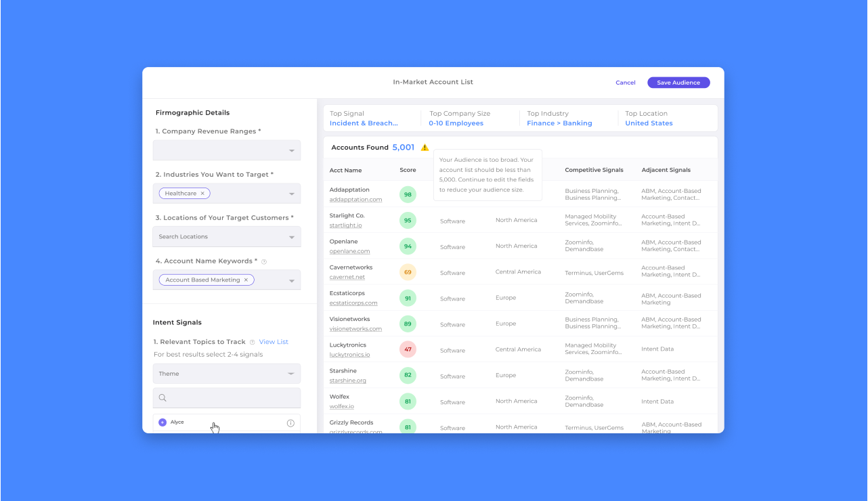This screenshot has width=868, height=501.
Task: Click the 94 score badge for Openlane
Action: (408, 246)
